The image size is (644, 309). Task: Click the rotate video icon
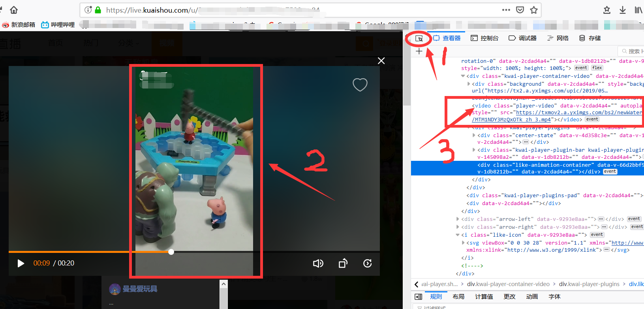(x=343, y=263)
